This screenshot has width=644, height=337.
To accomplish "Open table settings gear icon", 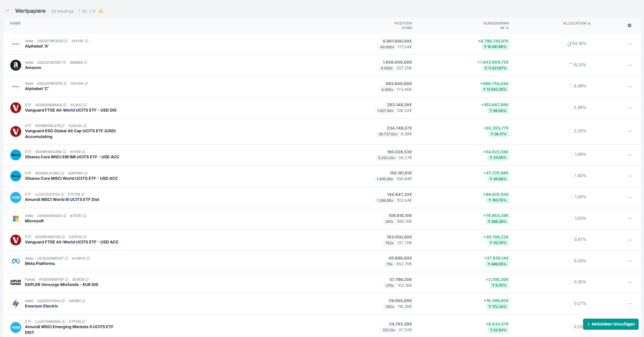I will [x=629, y=25].
